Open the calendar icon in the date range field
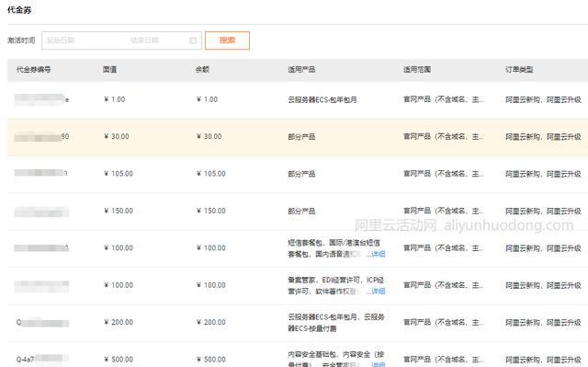Screen dimensions: 588x367 (x=193, y=40)
